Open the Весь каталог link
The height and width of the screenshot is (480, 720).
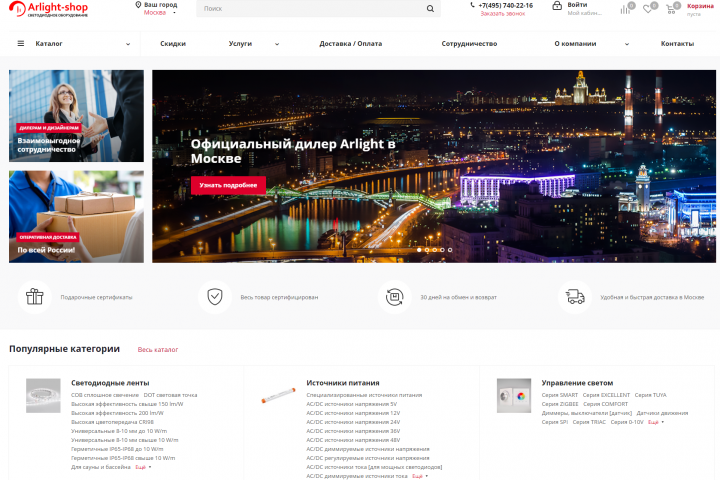pyautogui.click(x=158, y=350)
